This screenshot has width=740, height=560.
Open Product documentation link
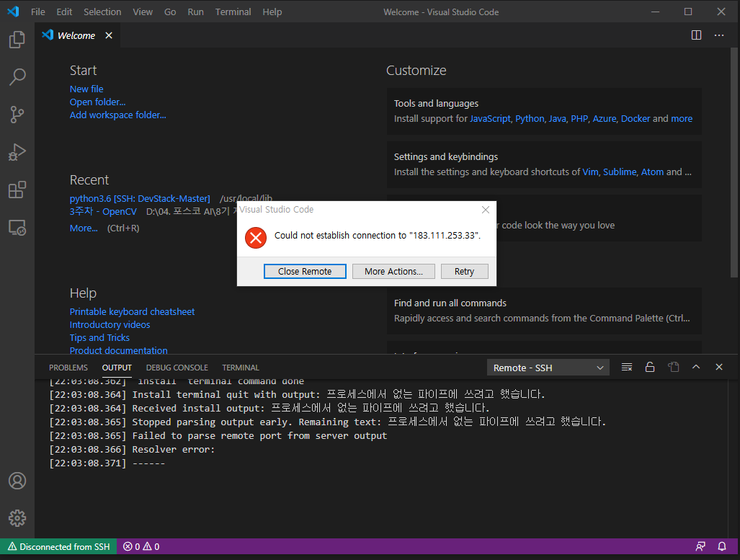click(118, 350)
